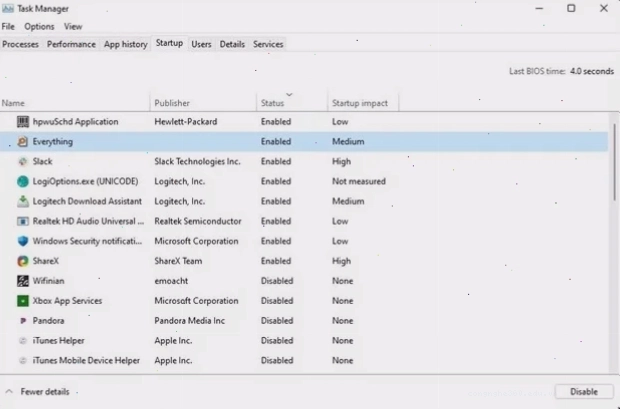The width and height of the screenshot is (620, 410).
Task: Switch to the Performance tab
Action: click(71, 44)
